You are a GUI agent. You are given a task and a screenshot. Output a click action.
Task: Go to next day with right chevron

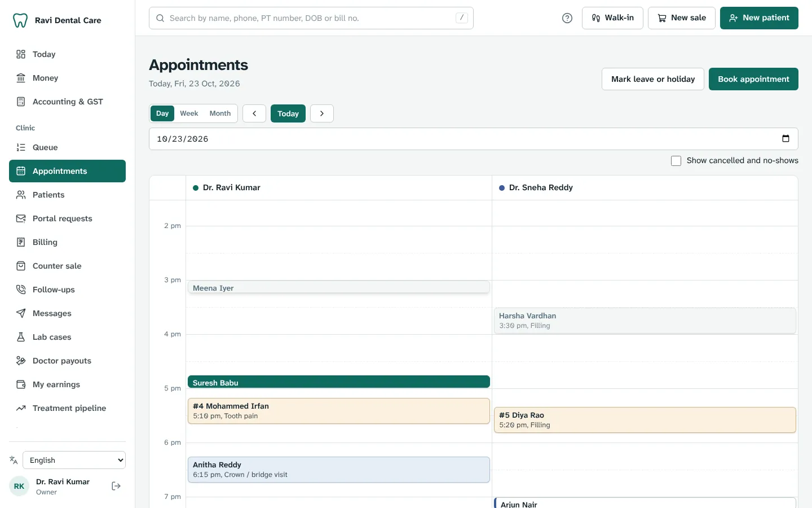322,113
